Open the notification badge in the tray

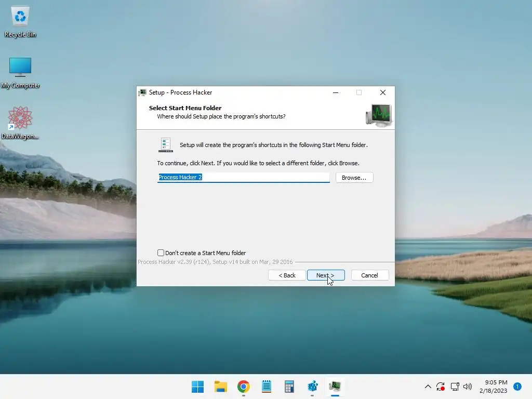pos(517,387)
